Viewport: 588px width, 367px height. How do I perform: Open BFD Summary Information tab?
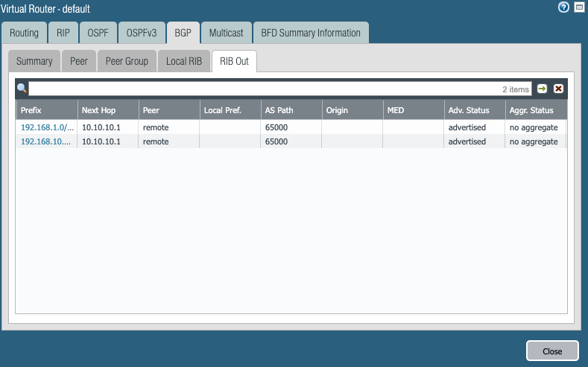tap(310, 33)
